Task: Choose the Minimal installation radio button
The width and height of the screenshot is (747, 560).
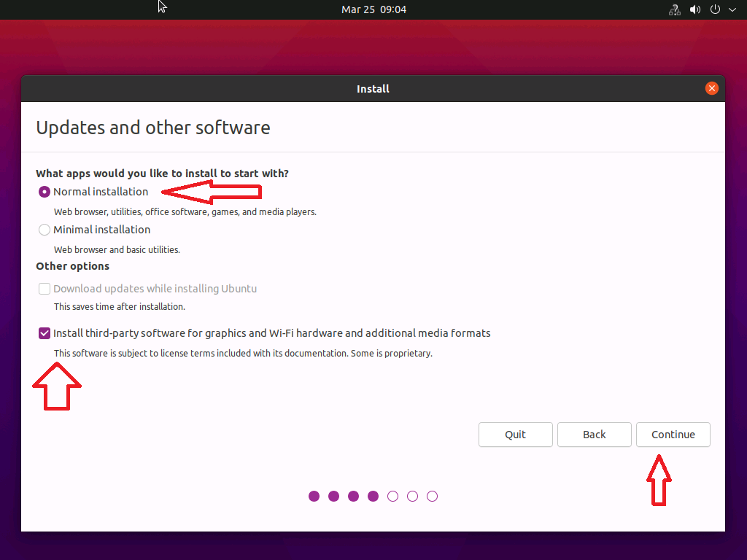Action: pos(44,230)
